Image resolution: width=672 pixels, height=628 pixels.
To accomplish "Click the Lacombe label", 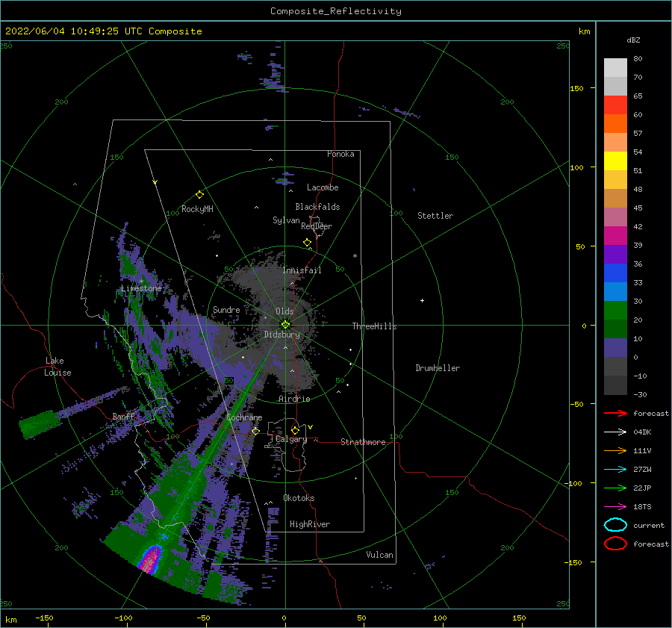I will click(x=323, y=187).
